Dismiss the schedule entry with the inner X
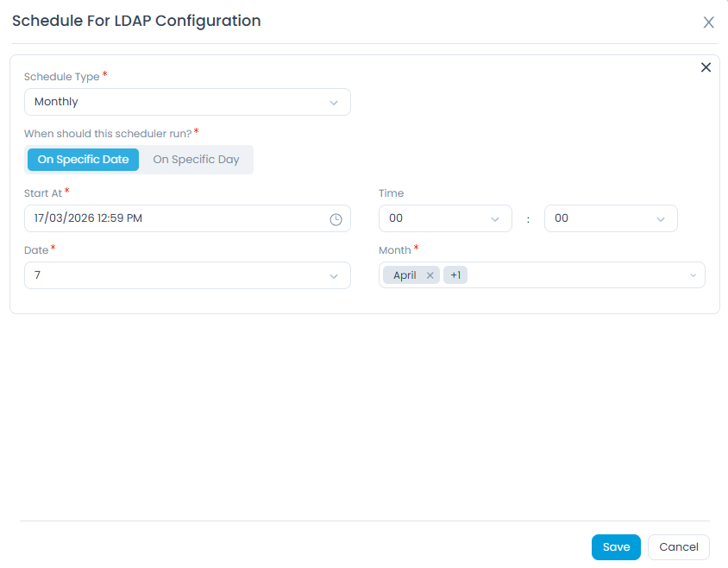Viewport: 728px width, 568px height. point(706,66)
